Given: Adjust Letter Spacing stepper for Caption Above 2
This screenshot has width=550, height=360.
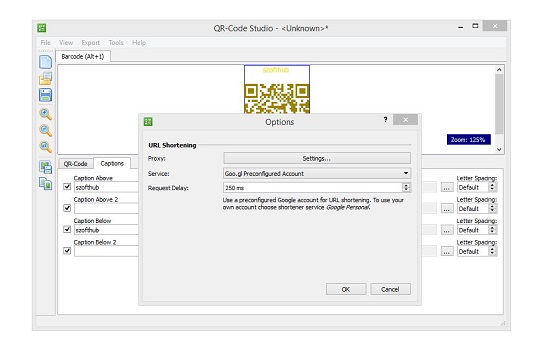Looking at the screenshot, I should pyautogui.click(x=492, y=208).
